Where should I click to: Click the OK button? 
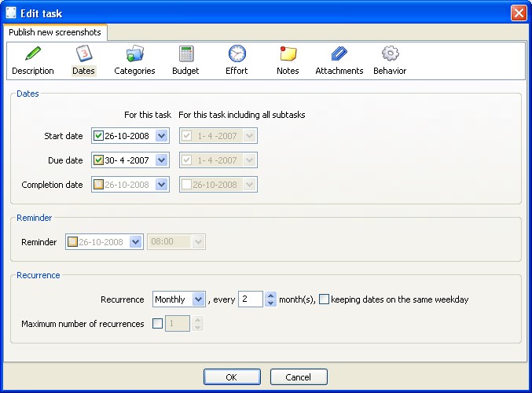(231, 377)
